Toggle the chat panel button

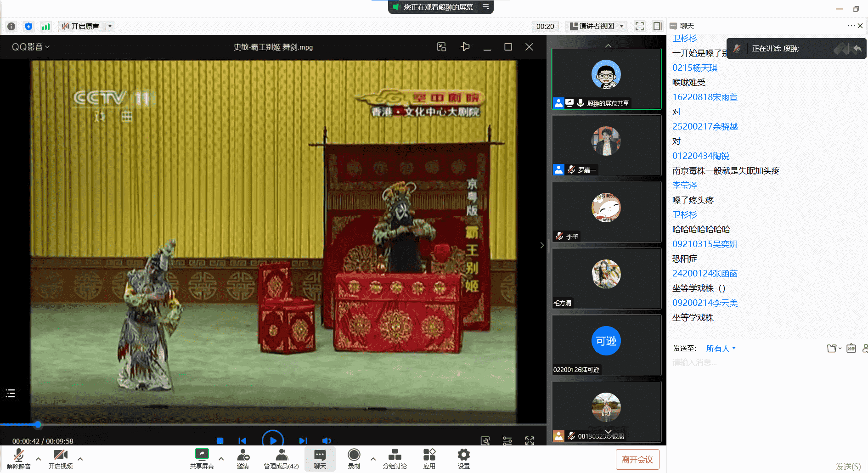click(320, 458)
